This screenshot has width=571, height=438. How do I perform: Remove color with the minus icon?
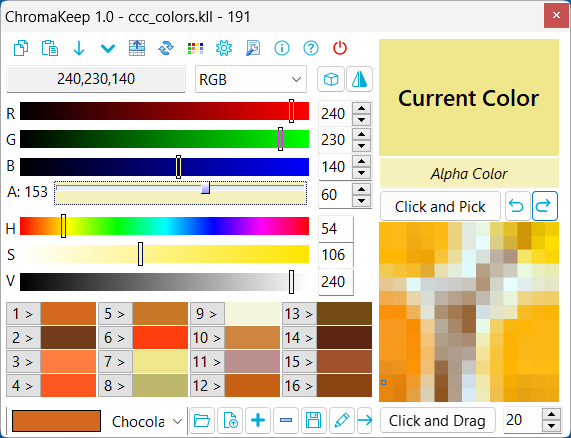pos(286,421)
